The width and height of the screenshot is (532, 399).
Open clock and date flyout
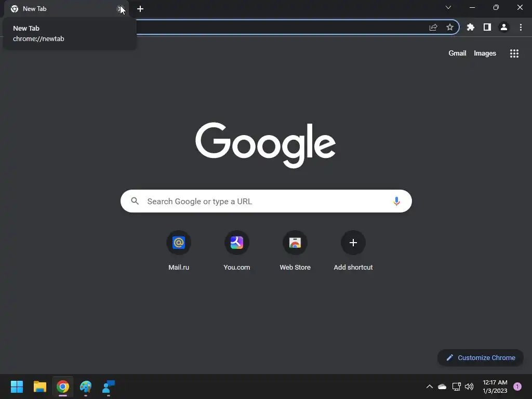click(x=495, y=387)
